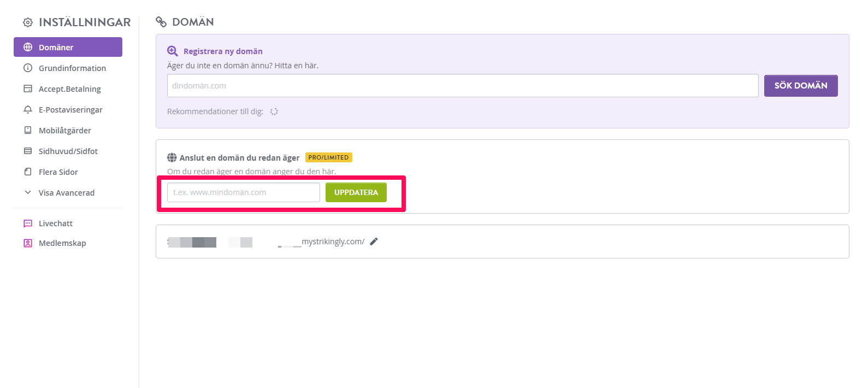Screen dimensions: 868x388
Task: Click the pencil icon to edit mystrikingly address
Action: (x=374, y=242)
